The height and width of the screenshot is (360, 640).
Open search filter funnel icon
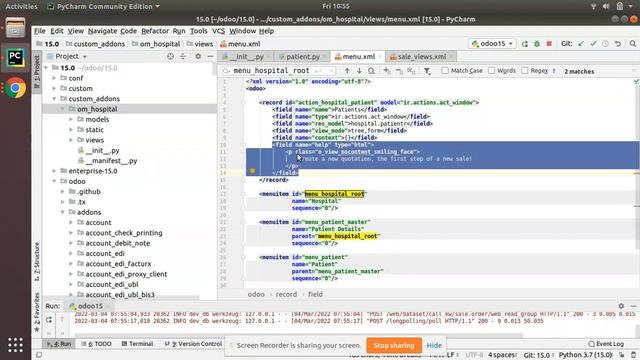(x=427, y=71)
